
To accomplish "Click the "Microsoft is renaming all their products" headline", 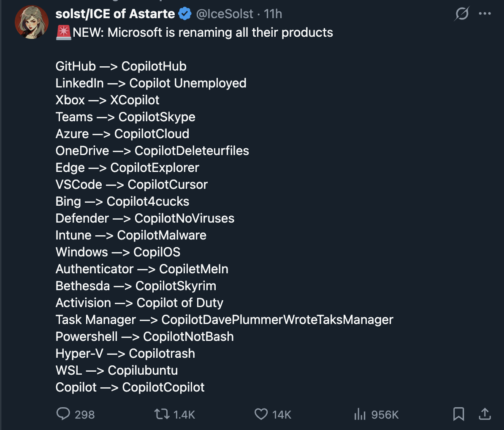I will 220,33.
